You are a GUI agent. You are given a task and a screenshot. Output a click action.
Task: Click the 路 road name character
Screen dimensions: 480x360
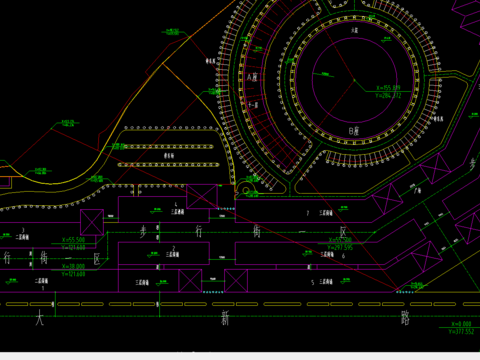pyautogui.click(x=405, y=318)
